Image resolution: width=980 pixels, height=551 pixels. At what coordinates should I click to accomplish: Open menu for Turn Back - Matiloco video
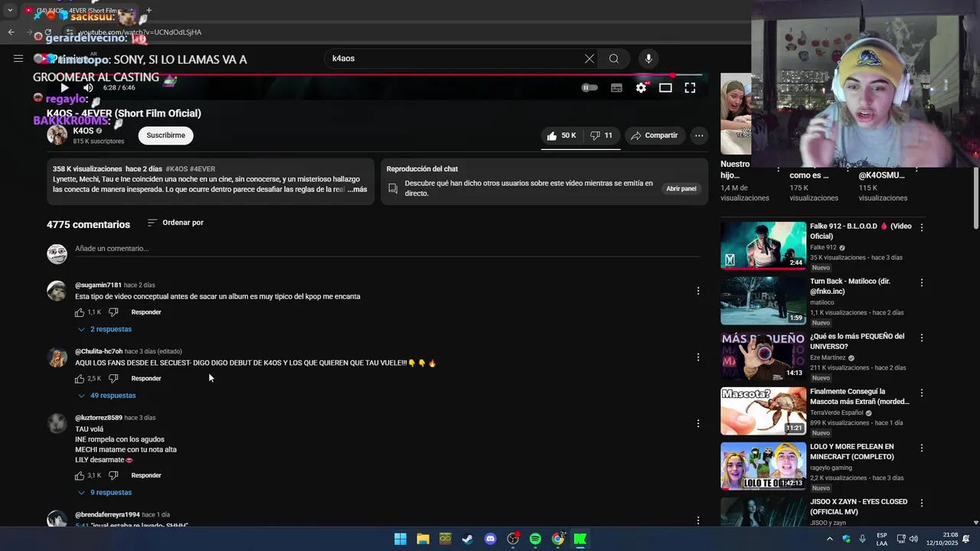point(922,282)
